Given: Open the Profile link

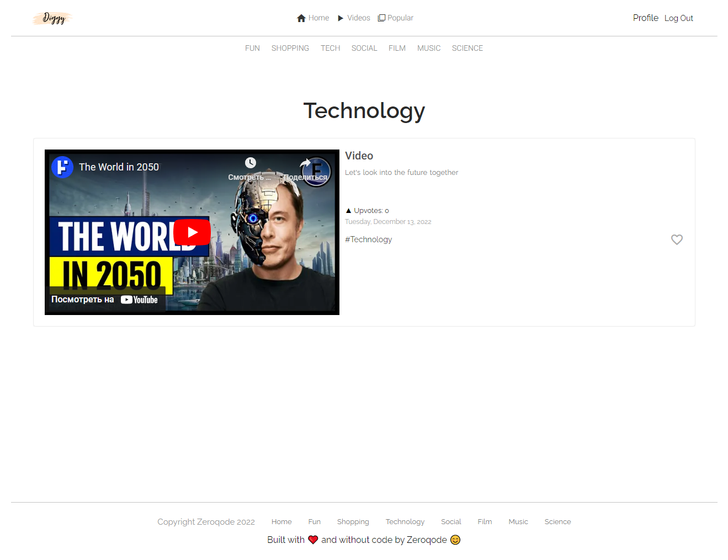Looking at the screenshot, I should pos(646,18).
